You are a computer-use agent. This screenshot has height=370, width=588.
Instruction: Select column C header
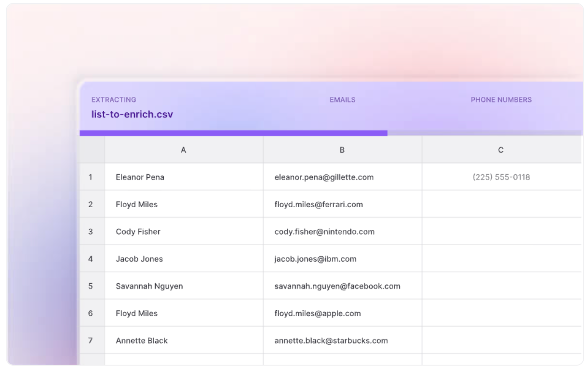click(x=501, y=150)
